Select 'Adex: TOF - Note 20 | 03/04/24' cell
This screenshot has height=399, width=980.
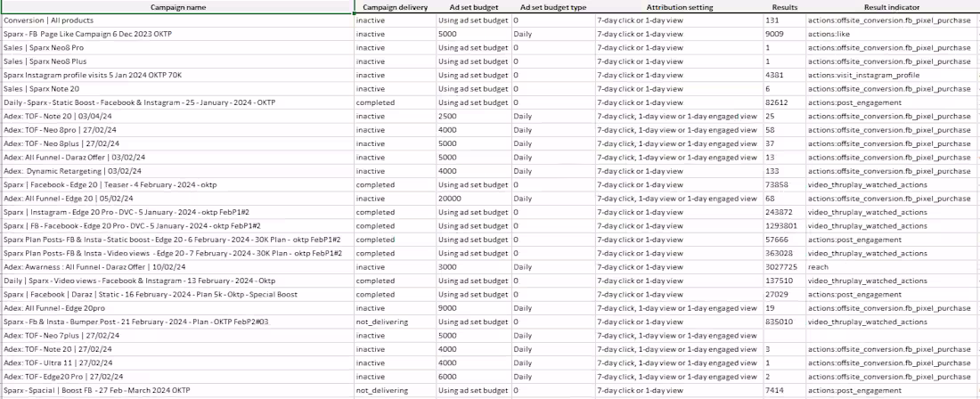[177, 116]
